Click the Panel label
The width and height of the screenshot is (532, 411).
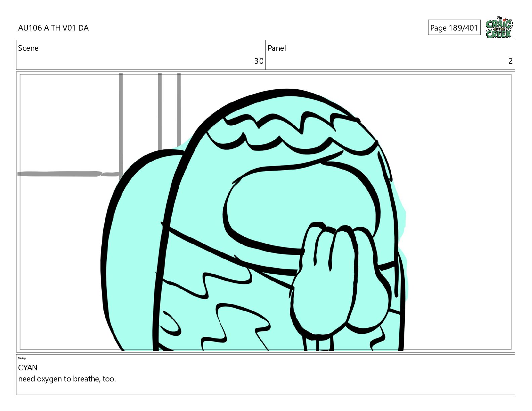point(277,48)
